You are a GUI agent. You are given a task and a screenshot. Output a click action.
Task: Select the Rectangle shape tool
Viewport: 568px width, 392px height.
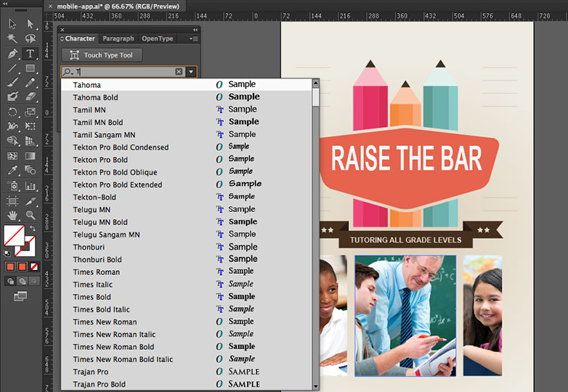[30, 68]
